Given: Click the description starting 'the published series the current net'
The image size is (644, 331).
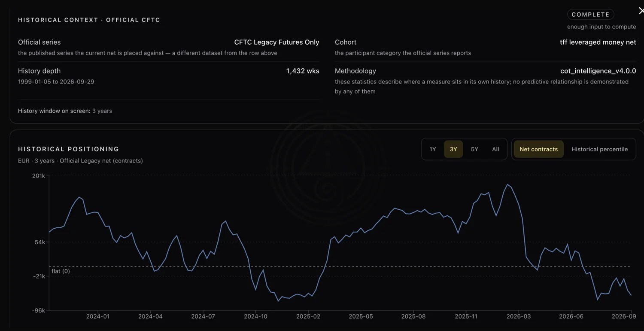Looking at the screenshot, I should [x=148, y=53].
